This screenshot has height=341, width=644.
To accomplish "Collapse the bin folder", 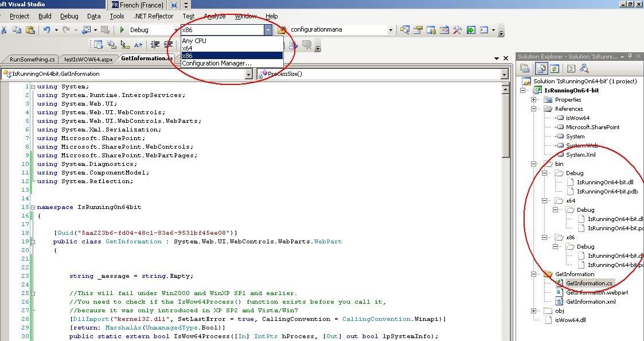I will click(533, 164).
